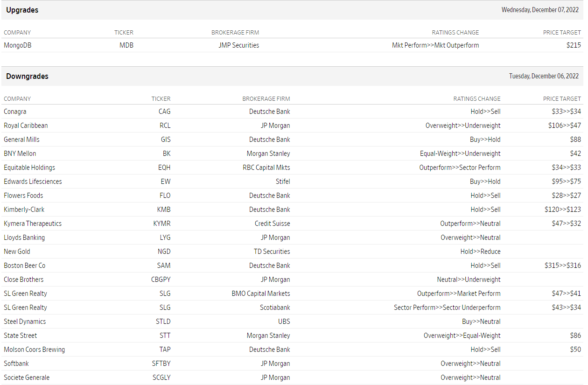Click the Royal Caribbean company name
The image size is (588, 385).
[26, 126]
